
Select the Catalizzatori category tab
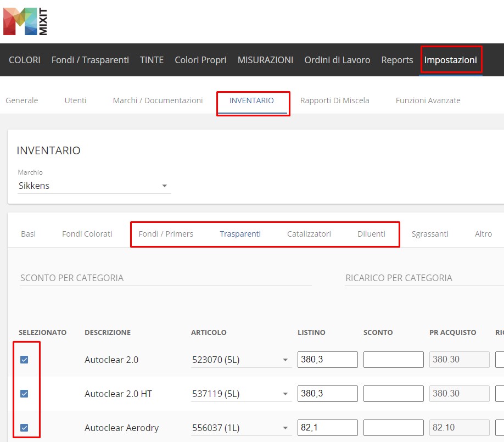click(309, 234)
